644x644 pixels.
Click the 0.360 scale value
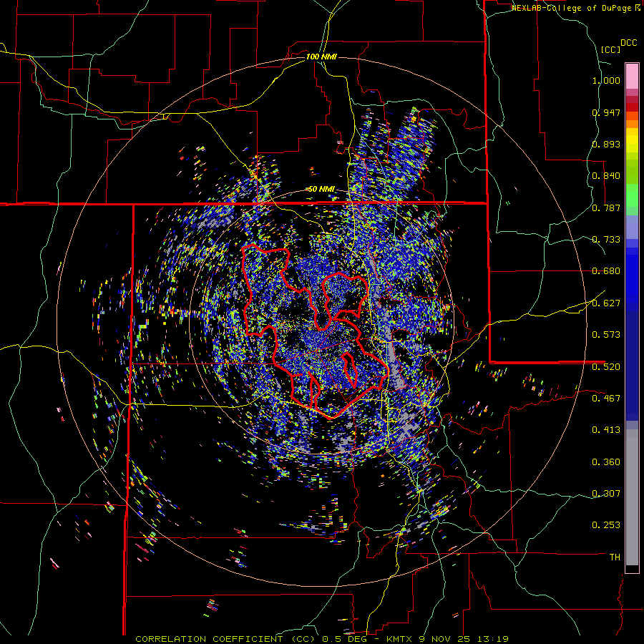point(606,462)
